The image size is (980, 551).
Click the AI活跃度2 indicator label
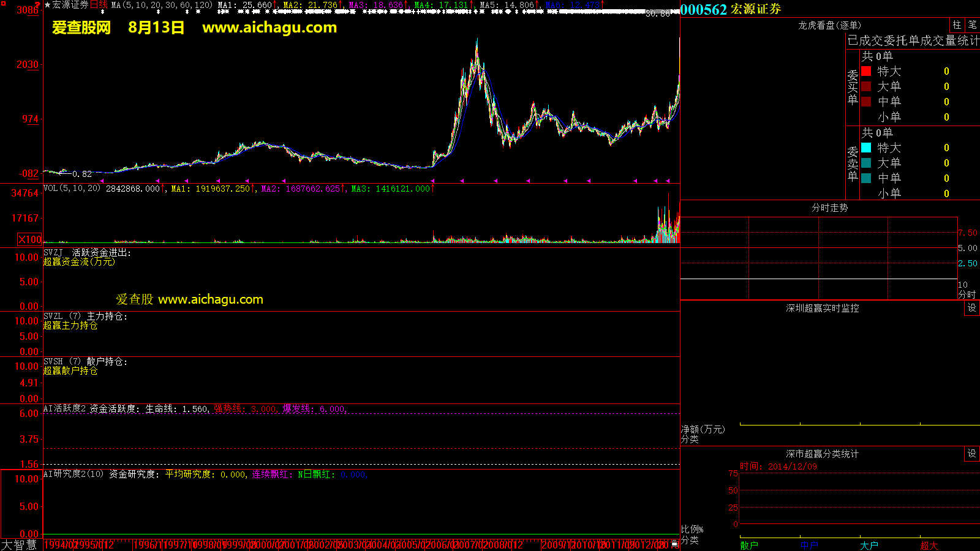click(x=64, y=408)
